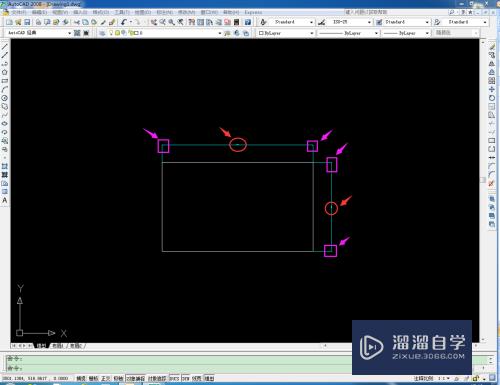
Task: Toggle 栅格 grid display in status bar
Action: pyautogui.click(x=93, y=379)
